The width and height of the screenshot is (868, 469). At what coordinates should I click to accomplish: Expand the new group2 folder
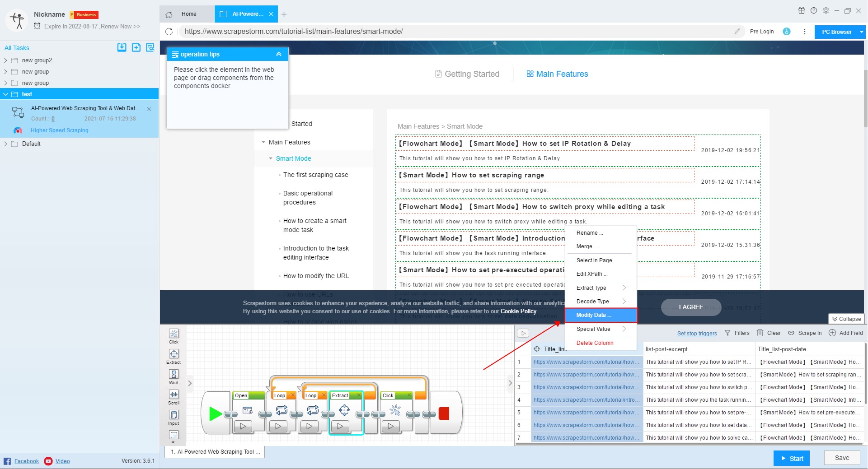[5, 60]
